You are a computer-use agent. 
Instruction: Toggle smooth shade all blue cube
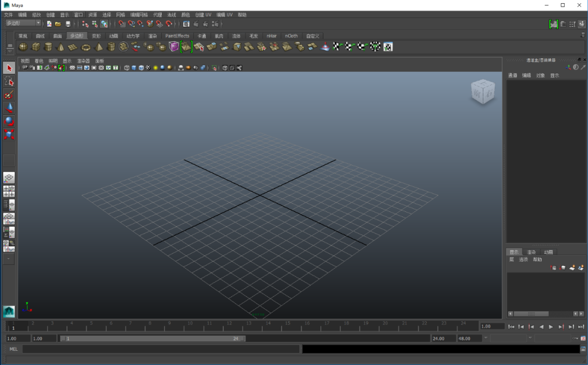tap(134, 68)
